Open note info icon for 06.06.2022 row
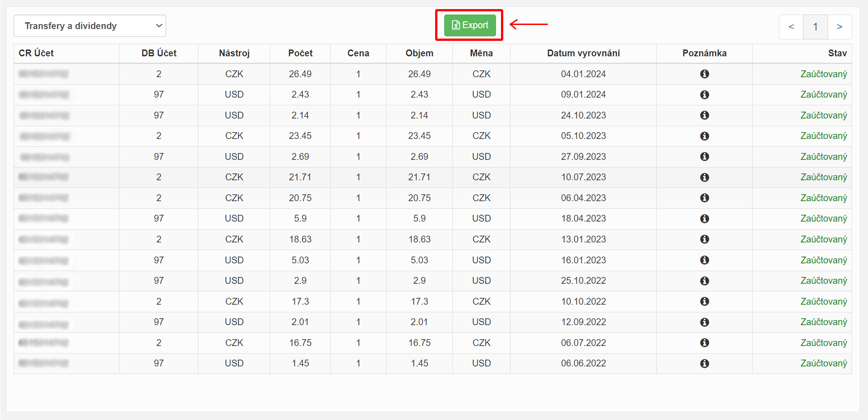This screenshot has width=868, height=420. [704, 363]
